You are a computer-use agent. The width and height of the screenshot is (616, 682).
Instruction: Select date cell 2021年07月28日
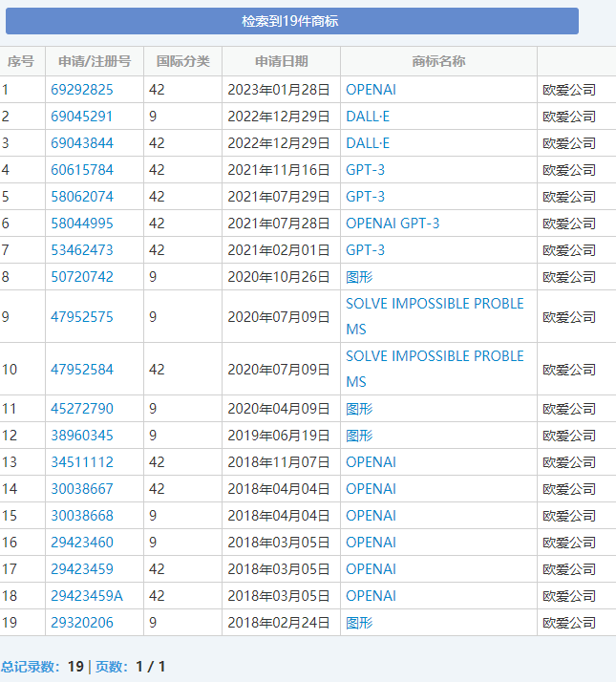tap(279, 224)
